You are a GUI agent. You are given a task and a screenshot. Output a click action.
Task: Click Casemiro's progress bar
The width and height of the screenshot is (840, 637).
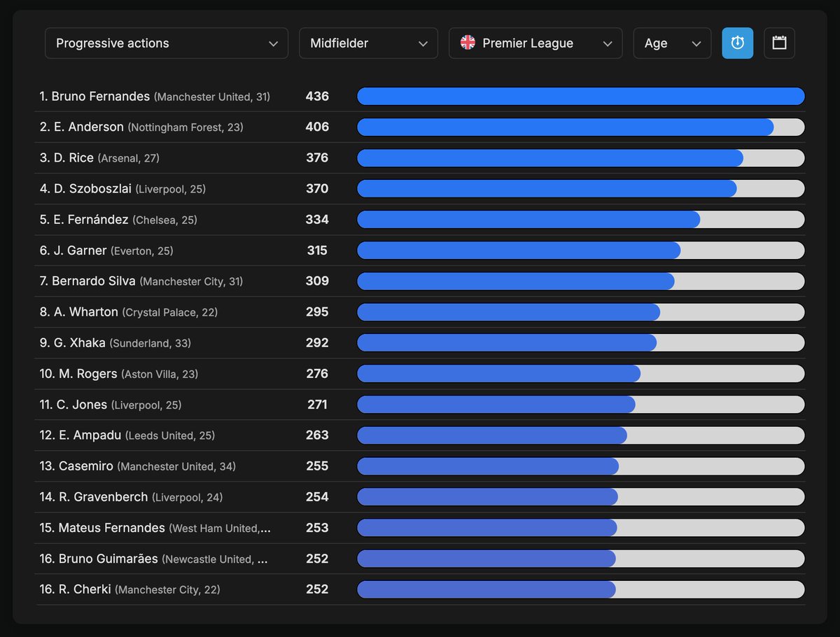click(x=581, y=466)
